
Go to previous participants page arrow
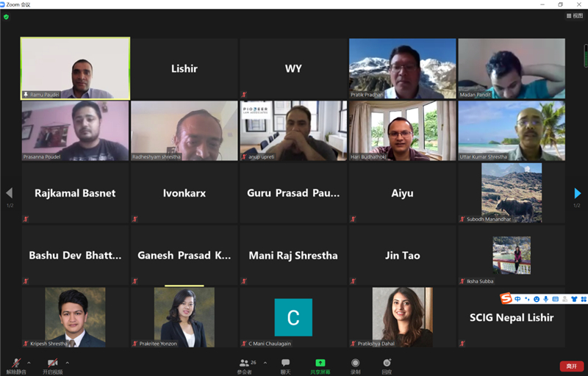click(x=10, y=193)
